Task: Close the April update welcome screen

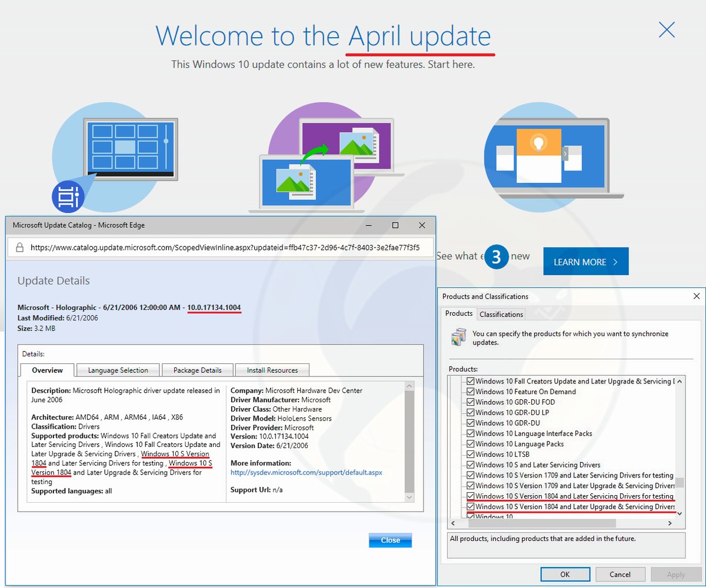Action: click(667, 30)
